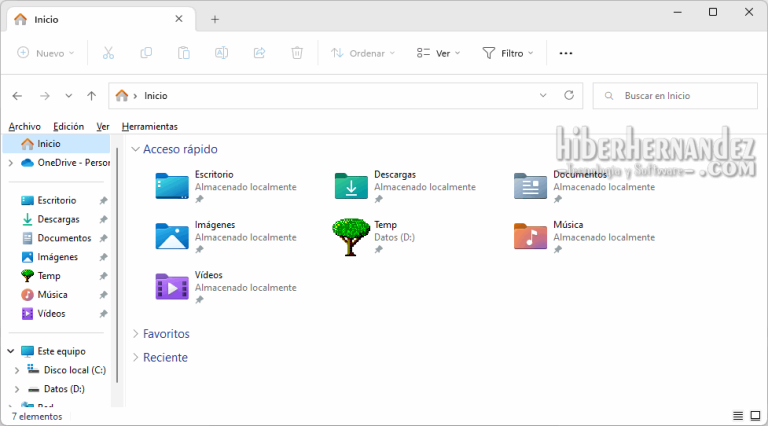Open the Archivo menu

pos(24,127)
